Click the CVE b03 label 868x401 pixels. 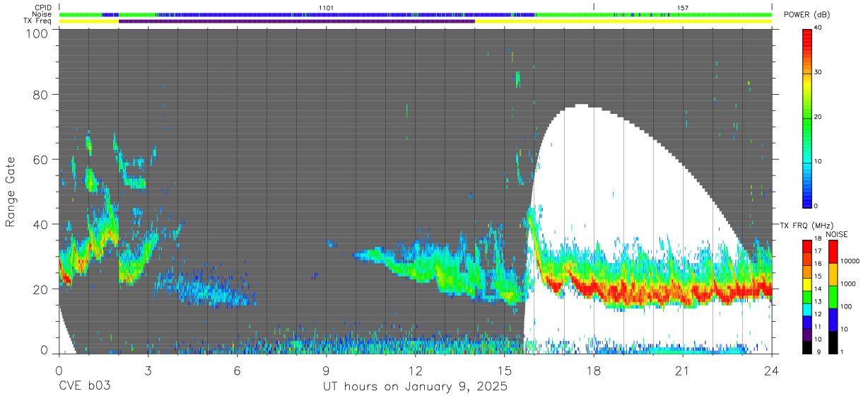(84, 387)
